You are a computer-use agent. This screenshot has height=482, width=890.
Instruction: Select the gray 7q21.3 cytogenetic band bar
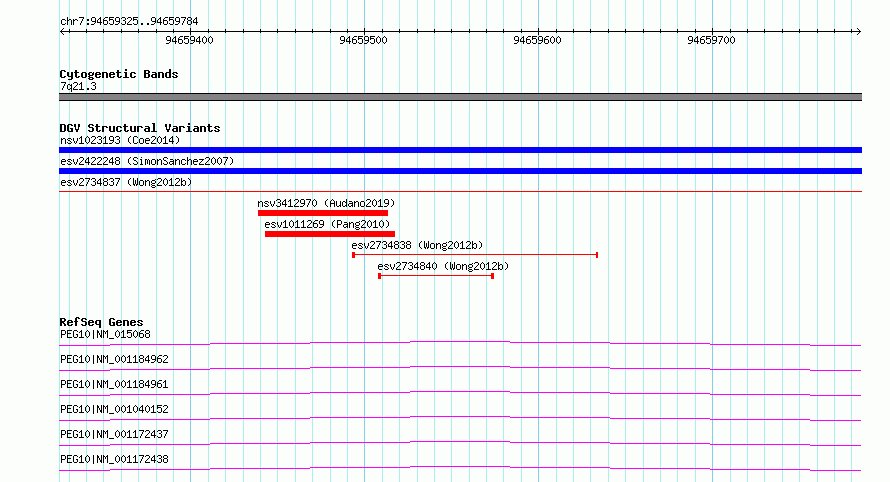460,97
